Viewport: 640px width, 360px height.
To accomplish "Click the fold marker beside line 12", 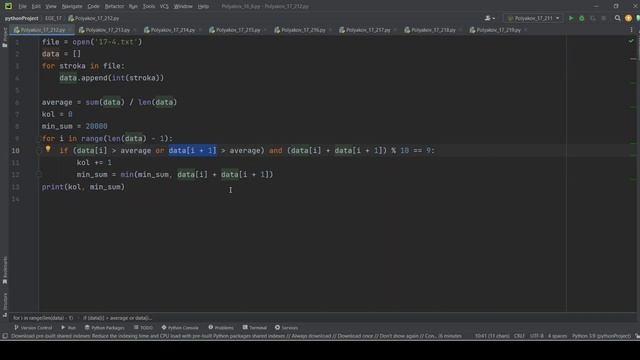I will point(39,175).
